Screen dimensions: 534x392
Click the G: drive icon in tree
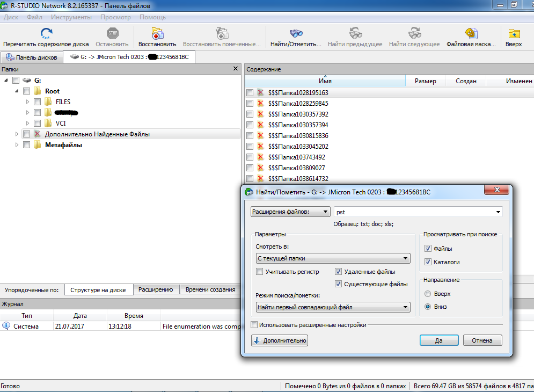coord(27,81)
